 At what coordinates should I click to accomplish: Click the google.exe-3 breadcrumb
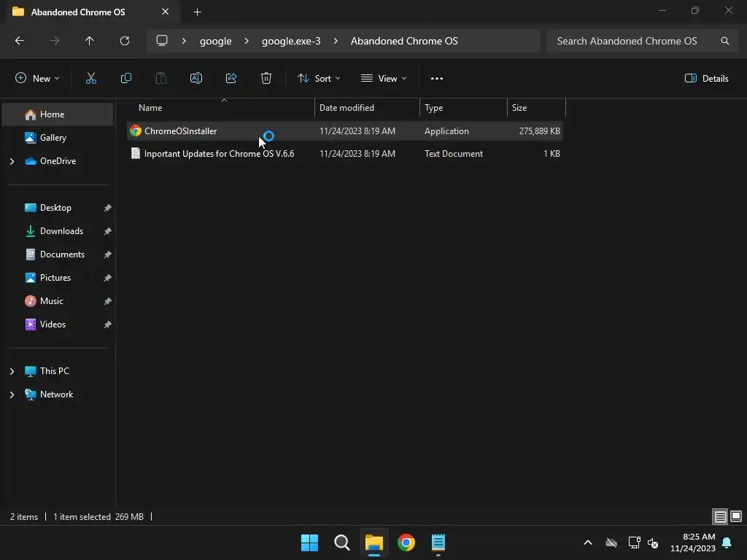coord(291,41)
